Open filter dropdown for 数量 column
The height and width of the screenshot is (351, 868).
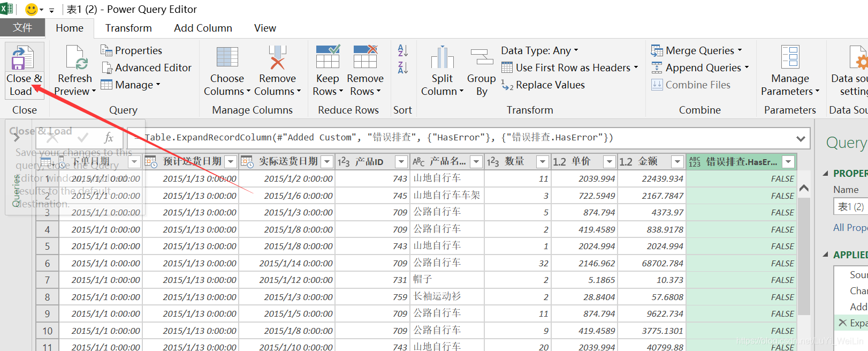[543, 161]
